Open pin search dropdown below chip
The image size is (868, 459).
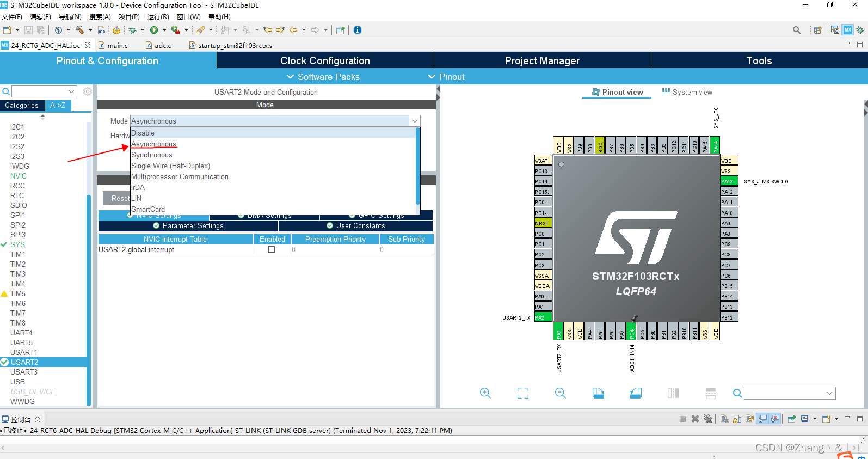pos(829,393)
